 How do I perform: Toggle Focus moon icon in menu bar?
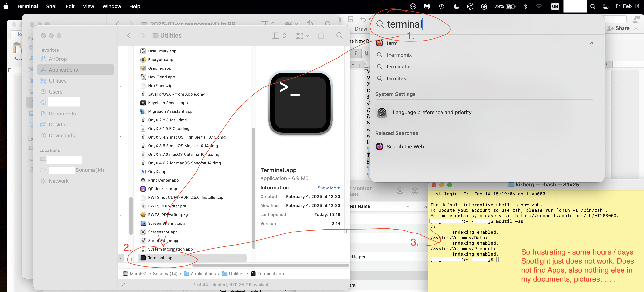[x=456, y=6]
